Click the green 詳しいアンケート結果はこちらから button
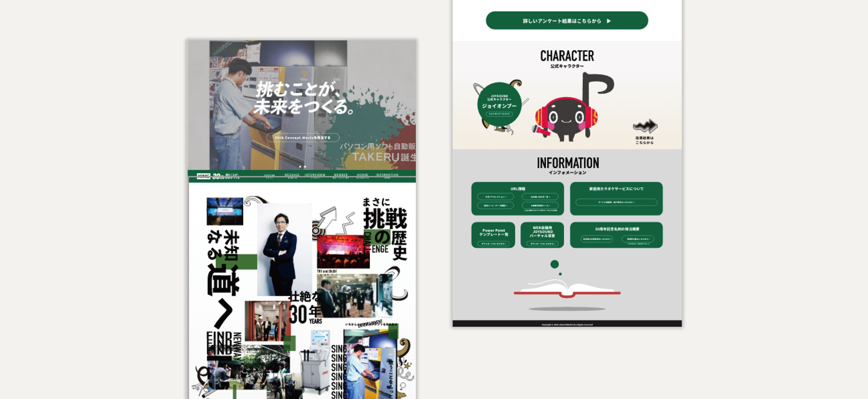868x399 pixels. [567, 20]
